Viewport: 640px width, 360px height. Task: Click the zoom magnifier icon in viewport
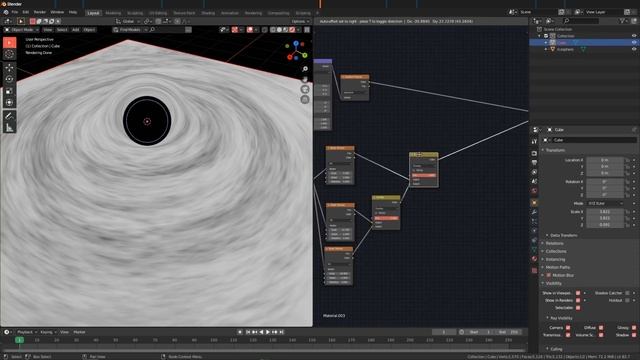pyautogui.click(x=305, y=69)
